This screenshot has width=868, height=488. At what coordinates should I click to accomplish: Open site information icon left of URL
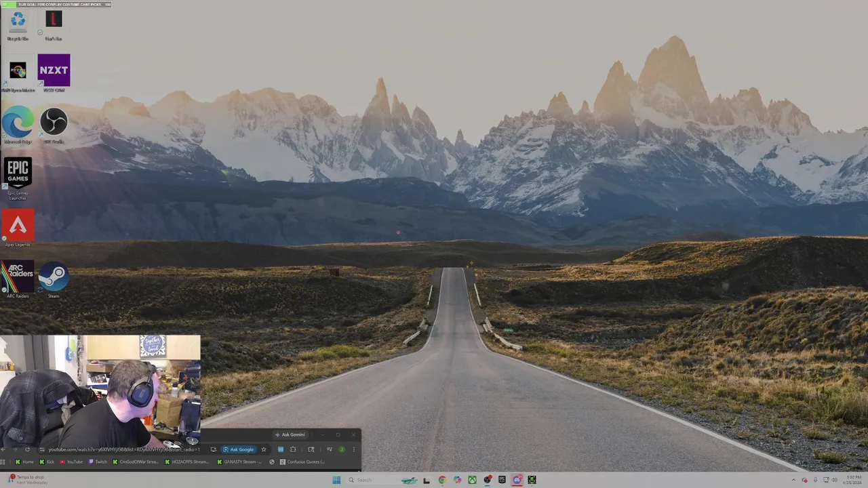42,449
